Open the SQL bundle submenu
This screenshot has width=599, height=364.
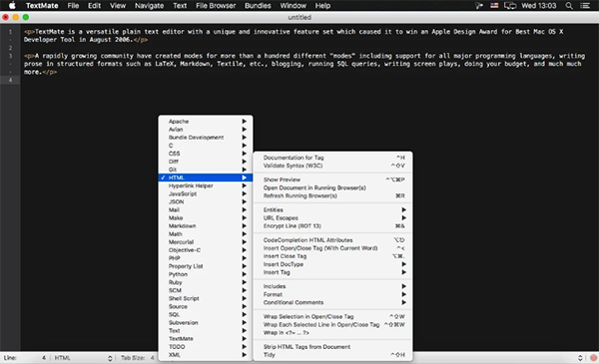pyautogui.click(x=206, y=314)
